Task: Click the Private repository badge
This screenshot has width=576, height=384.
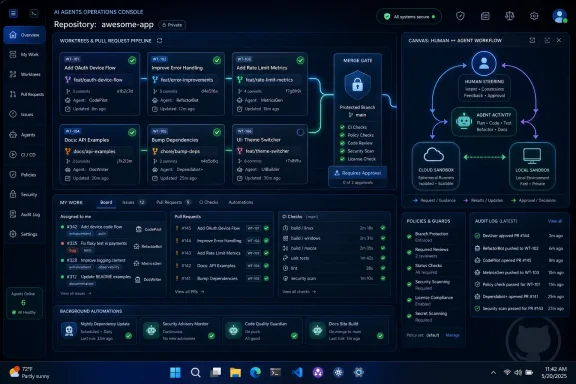Action: tap(172, 25)
